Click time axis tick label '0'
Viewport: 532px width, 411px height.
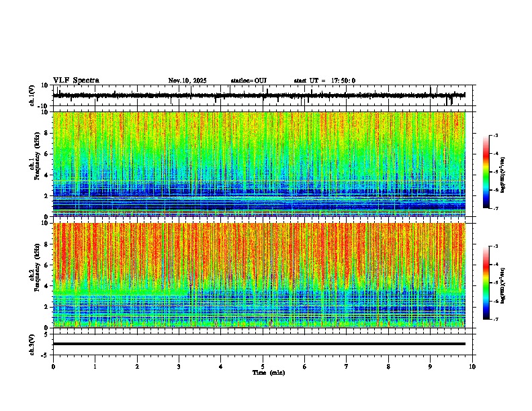point(53,367)
